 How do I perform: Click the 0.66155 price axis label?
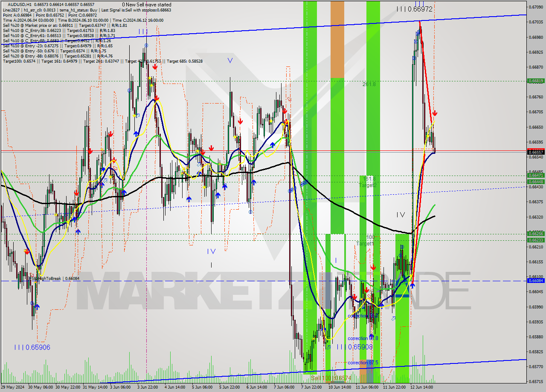tap(536, 262)
